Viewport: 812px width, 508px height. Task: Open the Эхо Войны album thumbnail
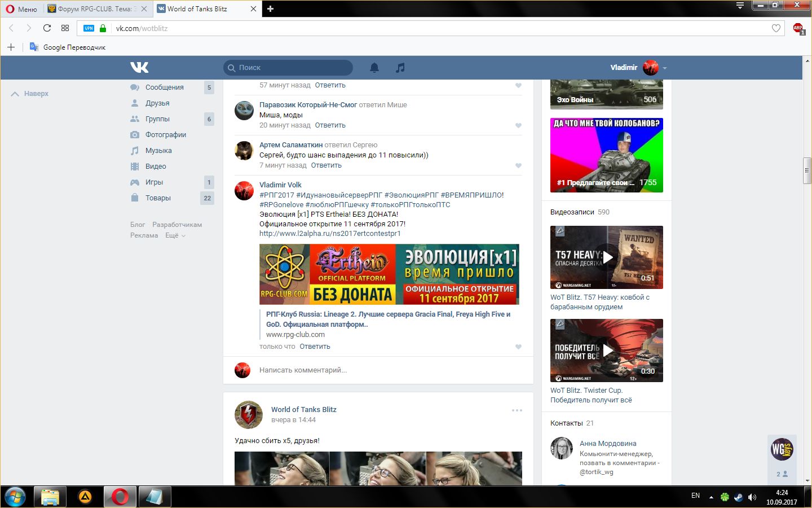tap(607, 94)
